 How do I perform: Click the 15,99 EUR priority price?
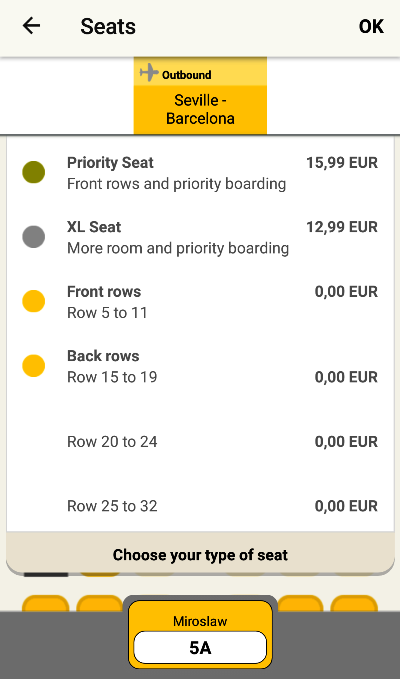coord(342,163)
